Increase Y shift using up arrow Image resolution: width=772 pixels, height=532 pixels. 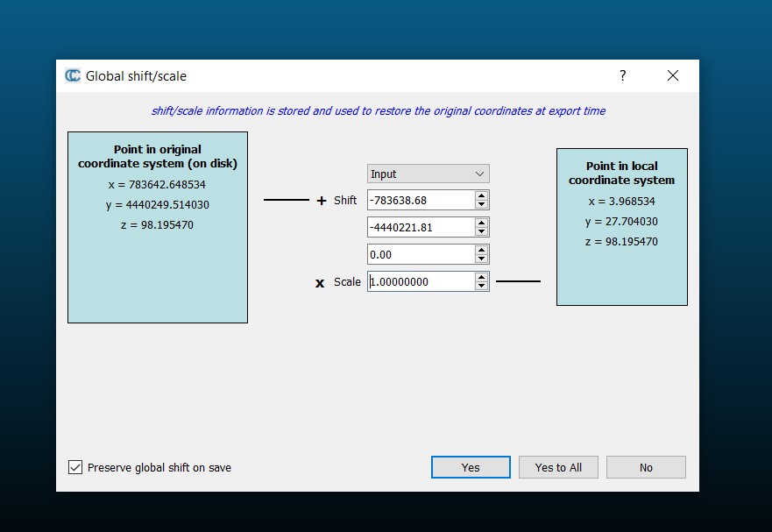pyautogui.click(x=481, y=223)
